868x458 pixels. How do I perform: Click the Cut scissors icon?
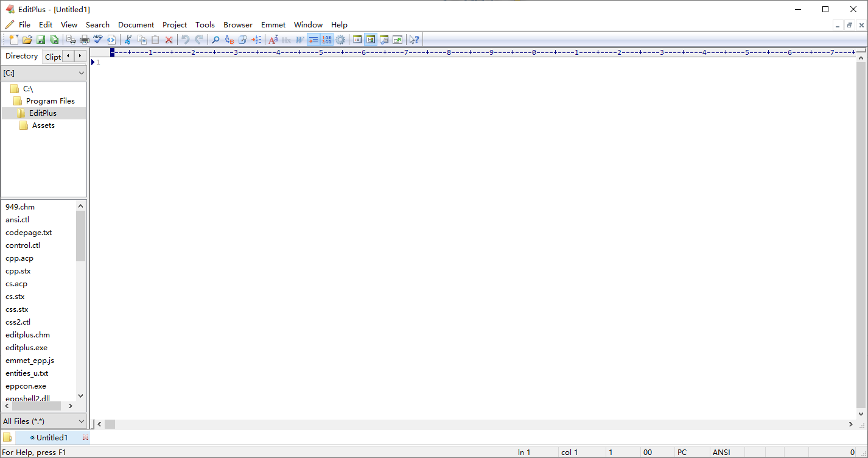128,40
